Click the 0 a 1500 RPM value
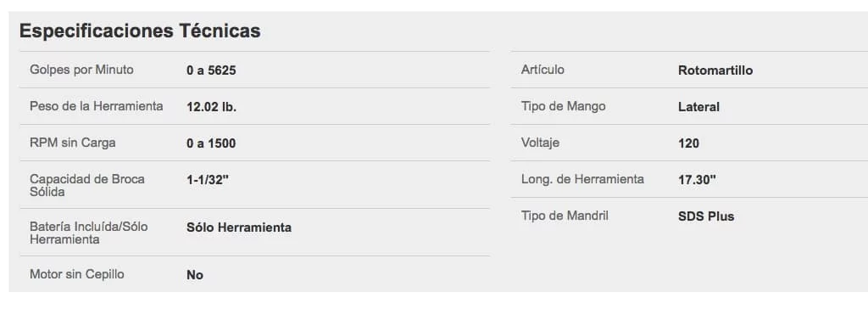 [x=211, y=143]
